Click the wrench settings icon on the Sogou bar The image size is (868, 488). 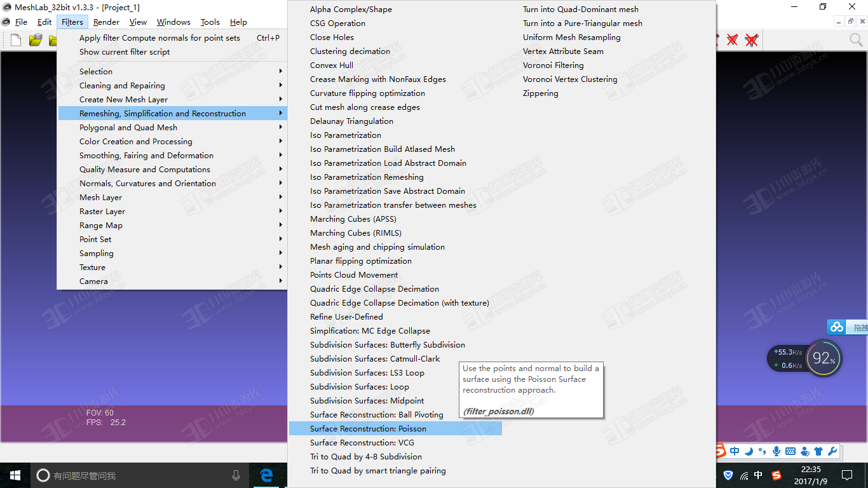(x=832, y=451)
